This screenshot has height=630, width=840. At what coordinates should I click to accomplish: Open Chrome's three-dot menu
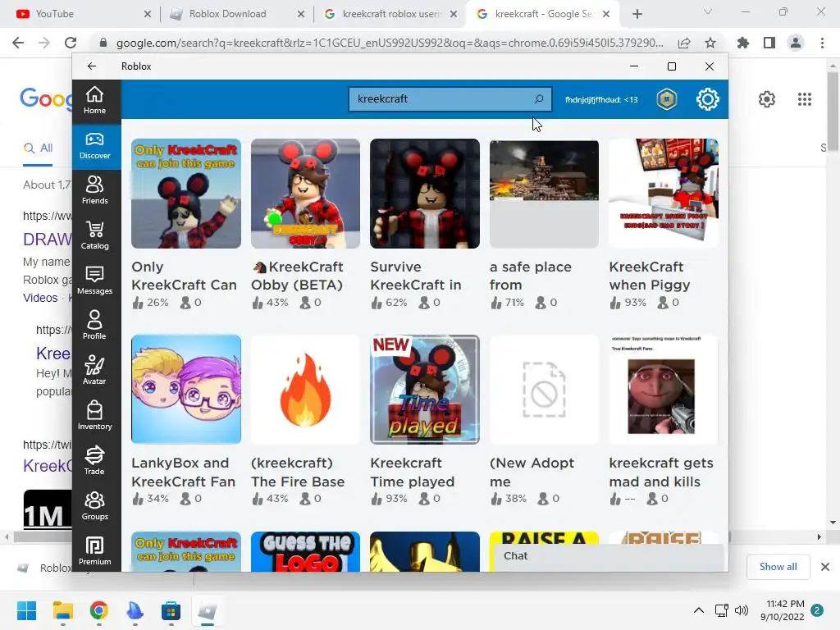tap(822, 43)
